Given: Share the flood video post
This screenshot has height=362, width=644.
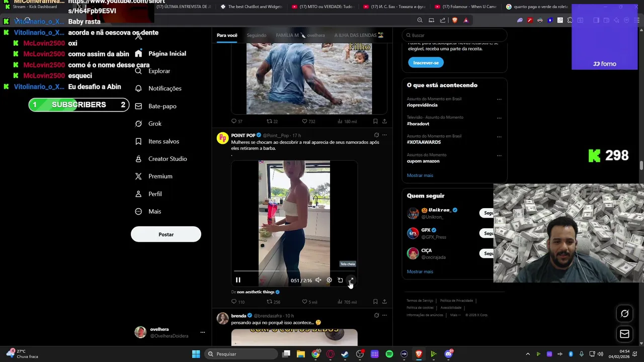Looking at the screenshot, I should pyautogui.click(x=384, y=121).
